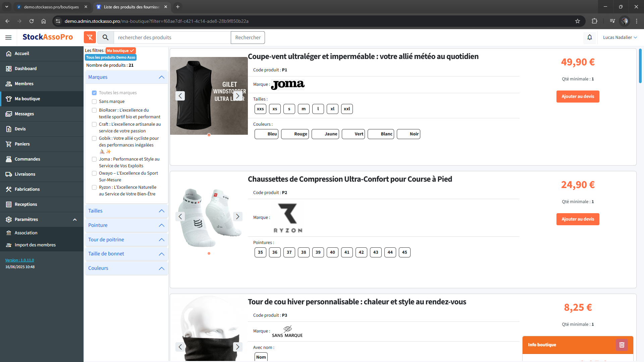Screen dimensions: 644x362
Task: Click the Accueil home icon in sidebar
Action: click(9, 54)
